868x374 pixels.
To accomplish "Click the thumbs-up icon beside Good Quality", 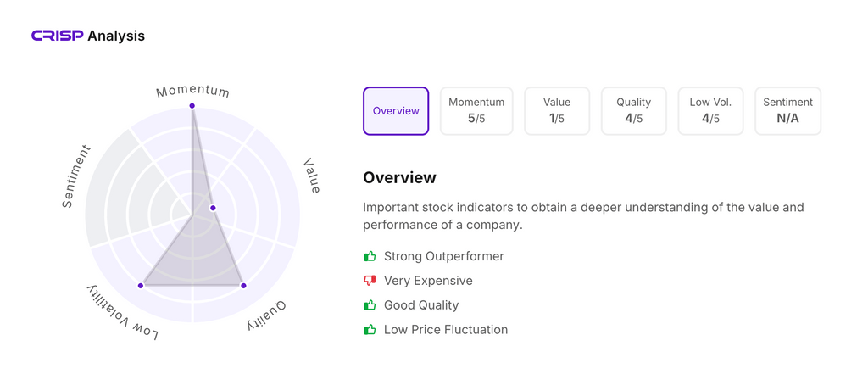I will click(x=370, y=305).
